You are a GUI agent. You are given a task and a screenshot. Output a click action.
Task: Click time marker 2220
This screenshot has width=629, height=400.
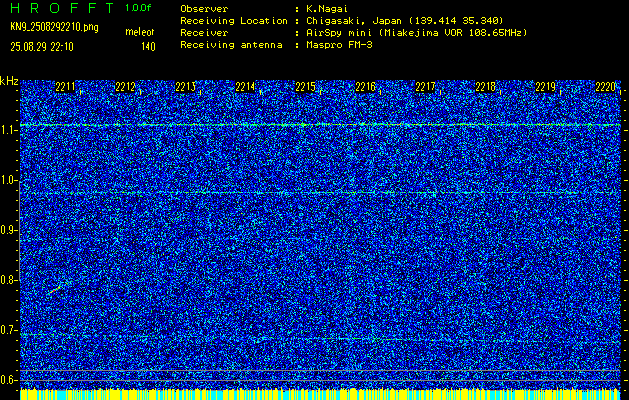(605, 87)
